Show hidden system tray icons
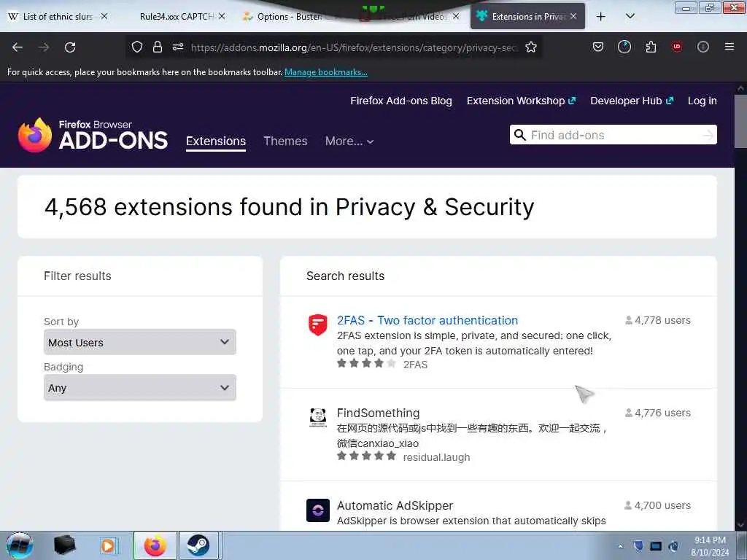747x560 pixels. [x=620, y=546]
